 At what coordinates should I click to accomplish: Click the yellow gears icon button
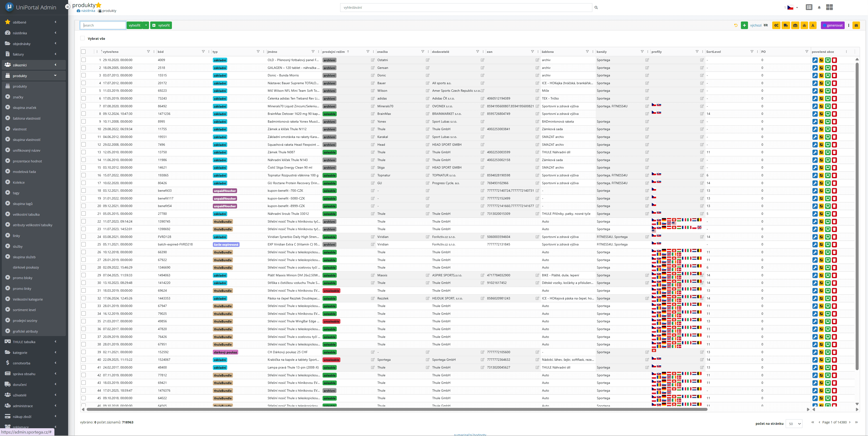(776, 25)
